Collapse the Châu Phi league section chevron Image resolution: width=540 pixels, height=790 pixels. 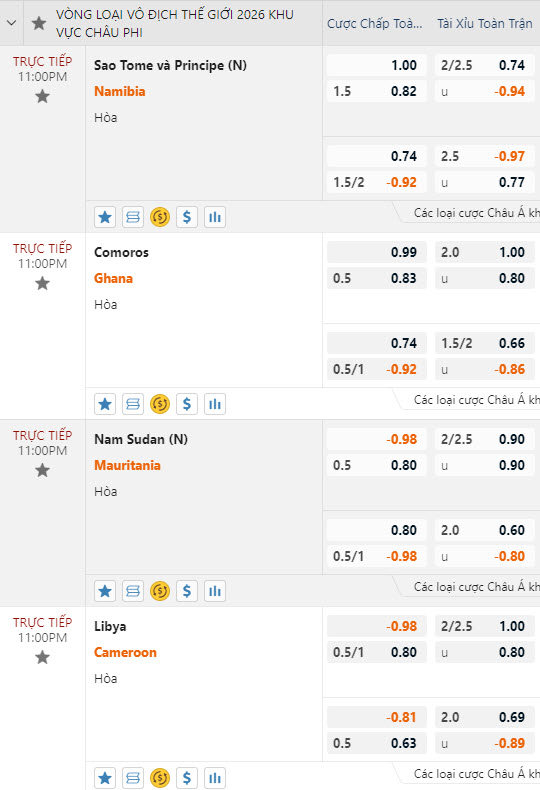pos(11,23)
